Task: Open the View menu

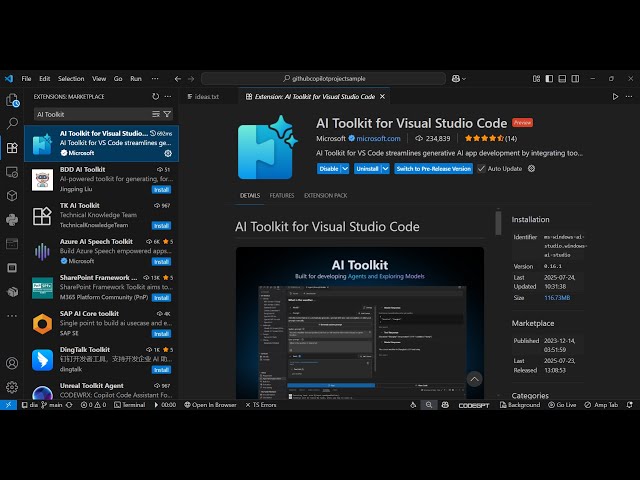Action: pyautogui.click(x=99, y=79)
